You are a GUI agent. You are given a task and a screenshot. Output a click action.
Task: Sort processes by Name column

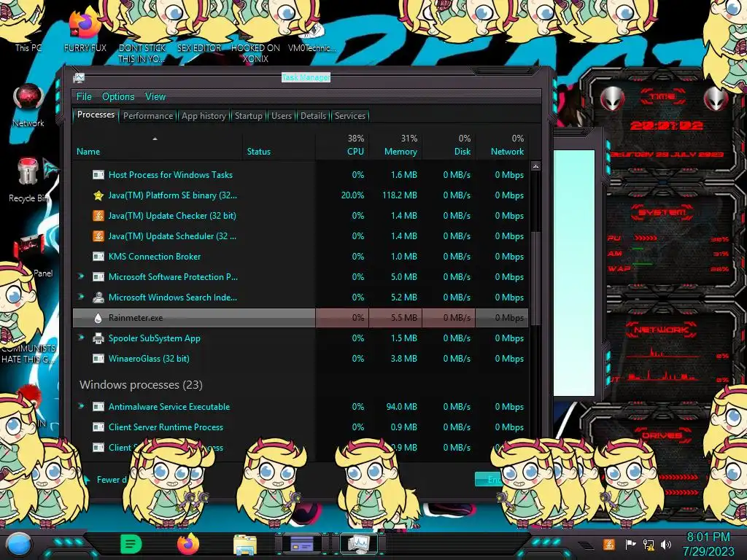point(88,152)
